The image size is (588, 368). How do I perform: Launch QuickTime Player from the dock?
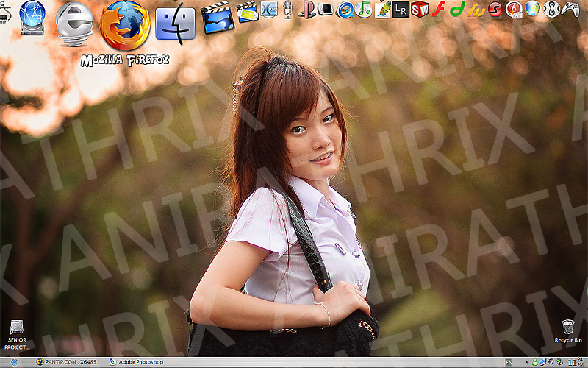click(x=345, y=10)
